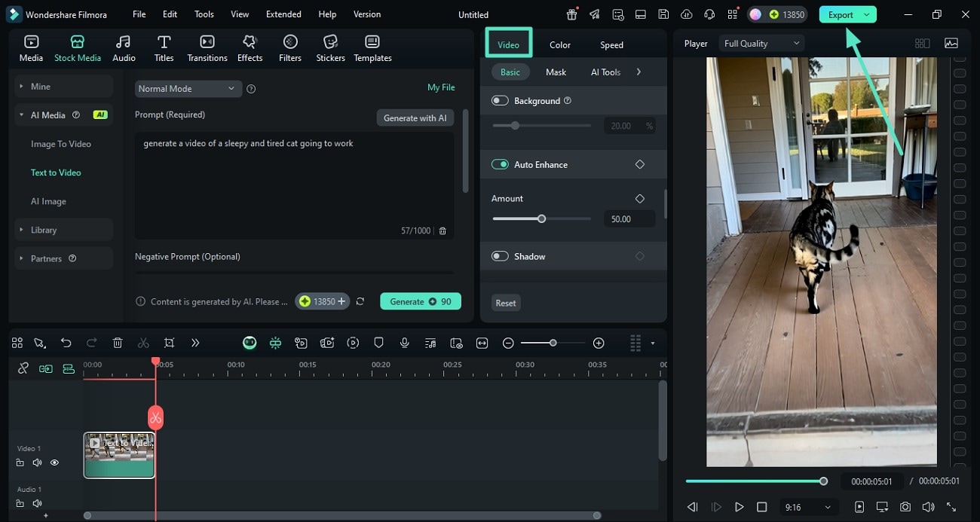Open the Audio library tab
Image resolution: width=980 pixels, height=522 pixels.
point(124,48)
